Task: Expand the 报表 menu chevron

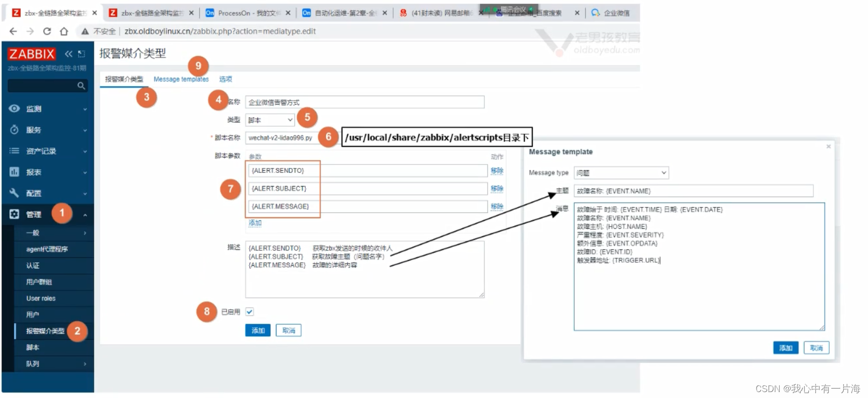Action: (x=85, y=173)
